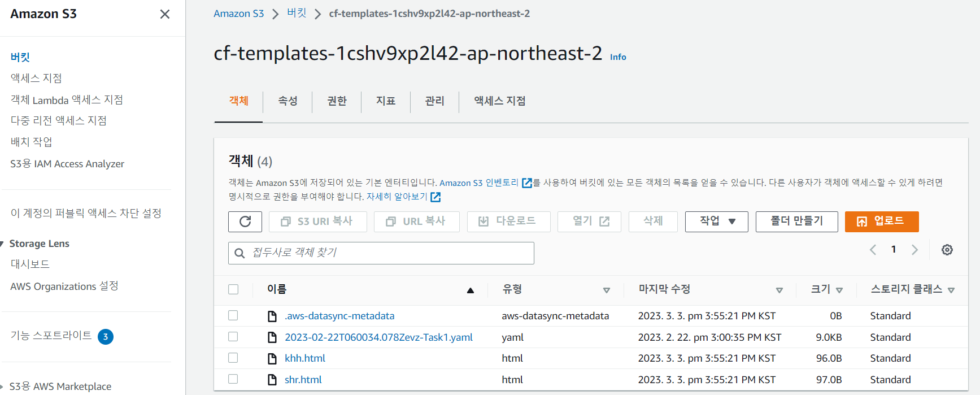The width and height of the screenshot is (980, 395).
Task: Check the box for .aws-datasync-metadata
Action: tap(233, 315)
